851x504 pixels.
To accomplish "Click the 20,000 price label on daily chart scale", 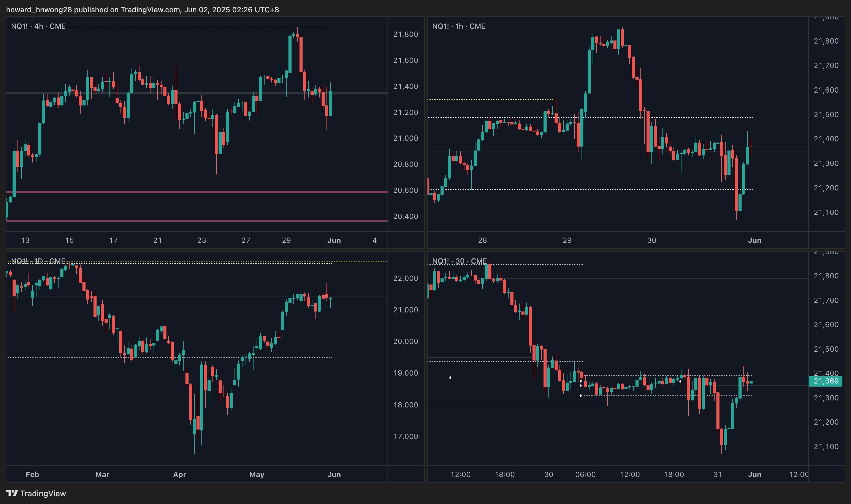I will coord(406,341).
